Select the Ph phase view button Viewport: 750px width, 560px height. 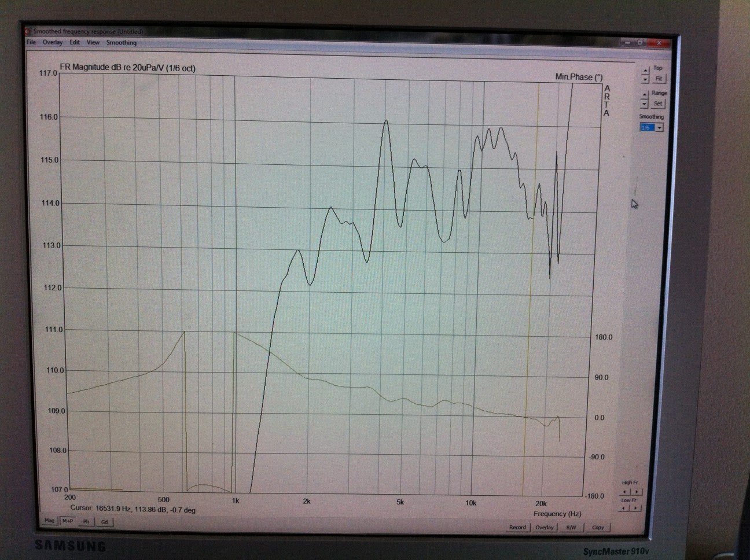click(x=86, y=522)
